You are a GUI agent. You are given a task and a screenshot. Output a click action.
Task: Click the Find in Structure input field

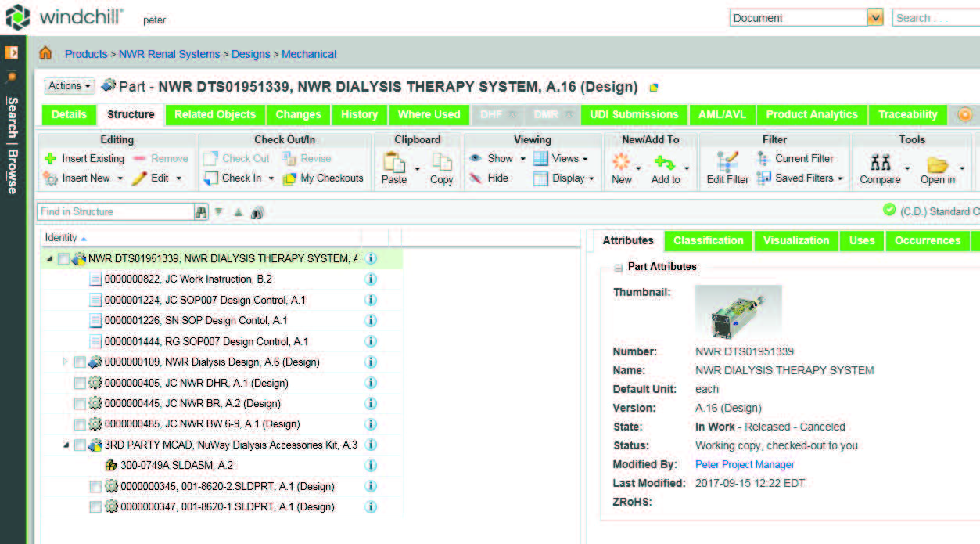click(x=115, y=211)
